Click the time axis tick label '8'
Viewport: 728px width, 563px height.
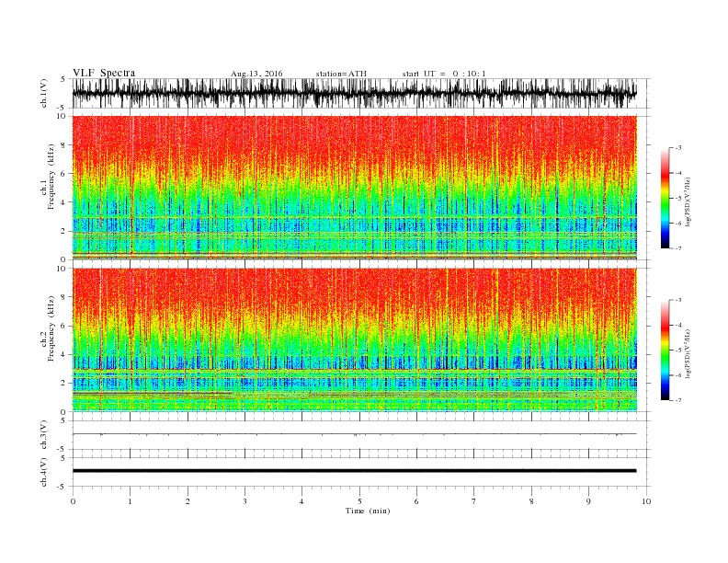[x=531, y=501]
